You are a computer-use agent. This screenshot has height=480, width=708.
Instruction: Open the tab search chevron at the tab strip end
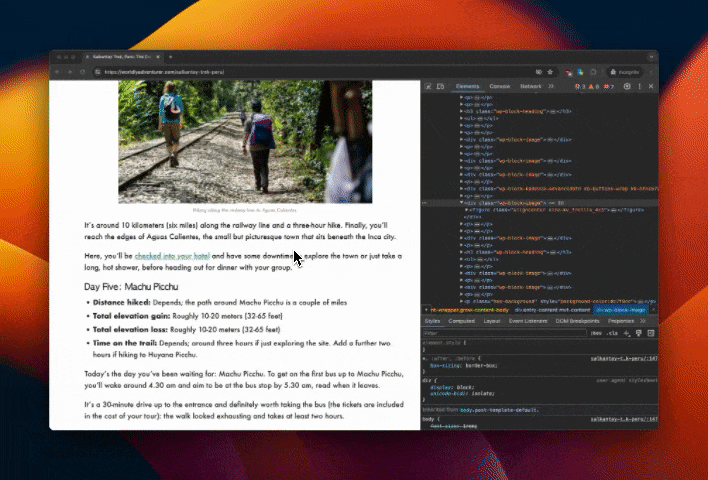(651, 57)
